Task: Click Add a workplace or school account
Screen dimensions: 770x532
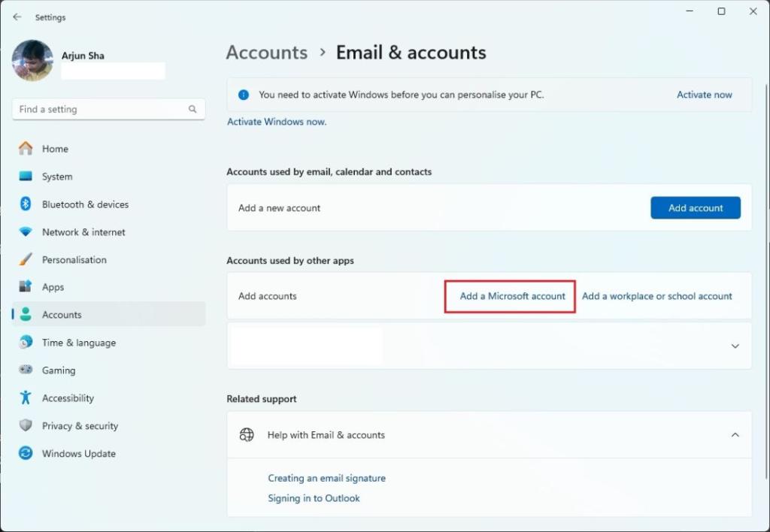Action: point(656,296)
